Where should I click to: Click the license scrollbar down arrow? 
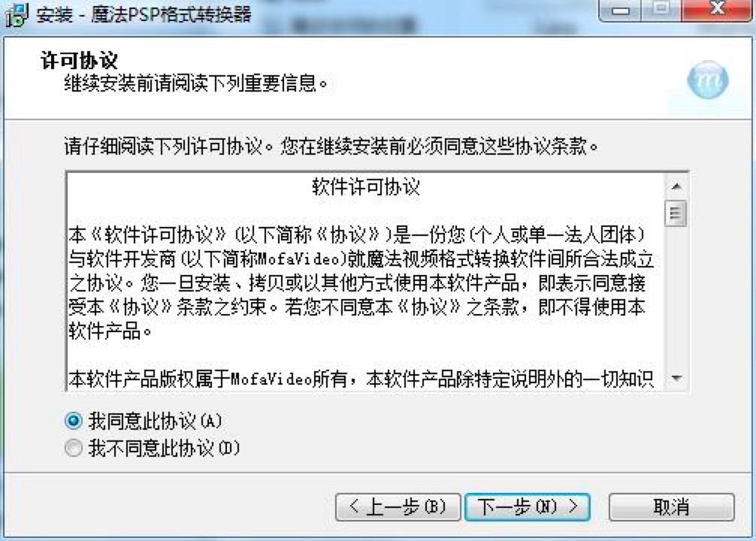tap(676, 378)
